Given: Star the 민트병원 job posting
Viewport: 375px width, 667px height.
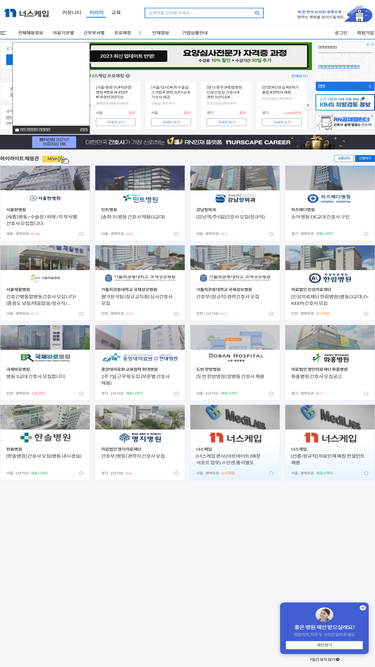Looking at the screenshot, I should [x=176, y=234].
